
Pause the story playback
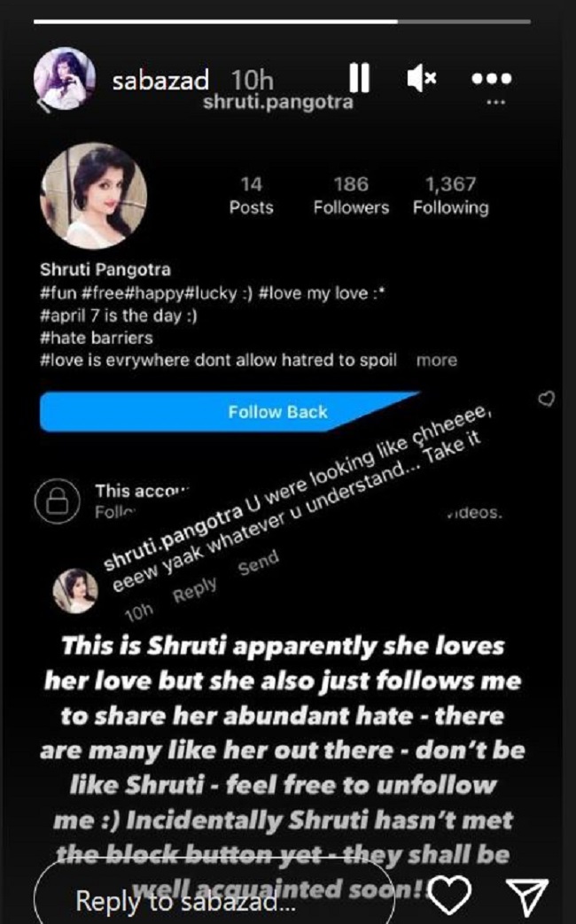click(x=359, y=78)
